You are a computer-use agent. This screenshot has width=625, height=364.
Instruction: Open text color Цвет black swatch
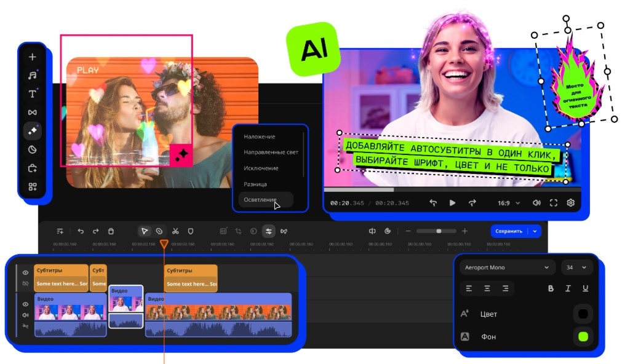(583, 314)
